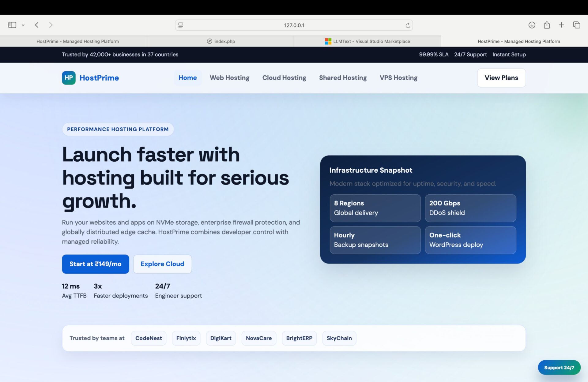Open a new tab with plus icon

(x=561, y=25)
